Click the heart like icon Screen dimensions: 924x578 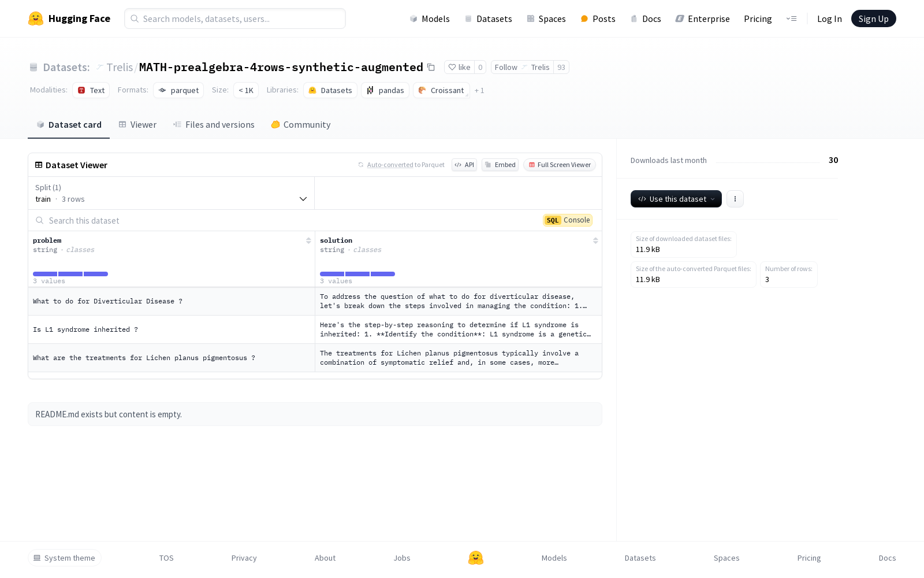(x=452, y=67)
